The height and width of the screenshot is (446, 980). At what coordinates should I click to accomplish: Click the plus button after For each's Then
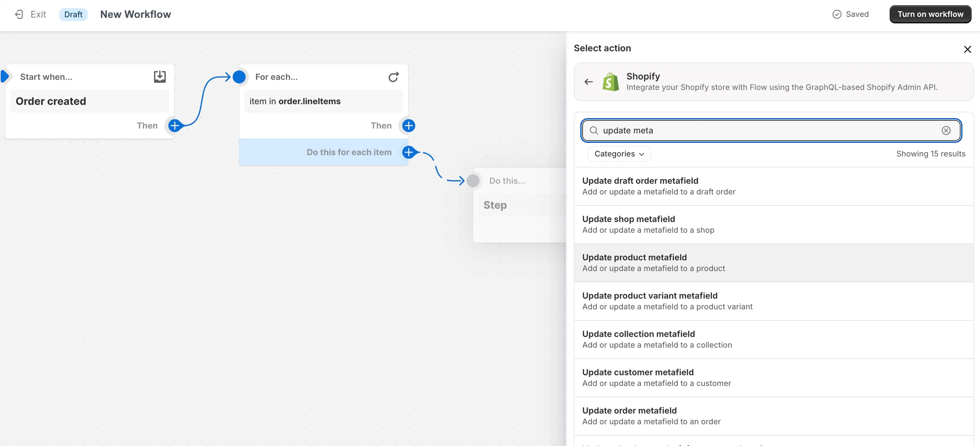tap(408, 125)
